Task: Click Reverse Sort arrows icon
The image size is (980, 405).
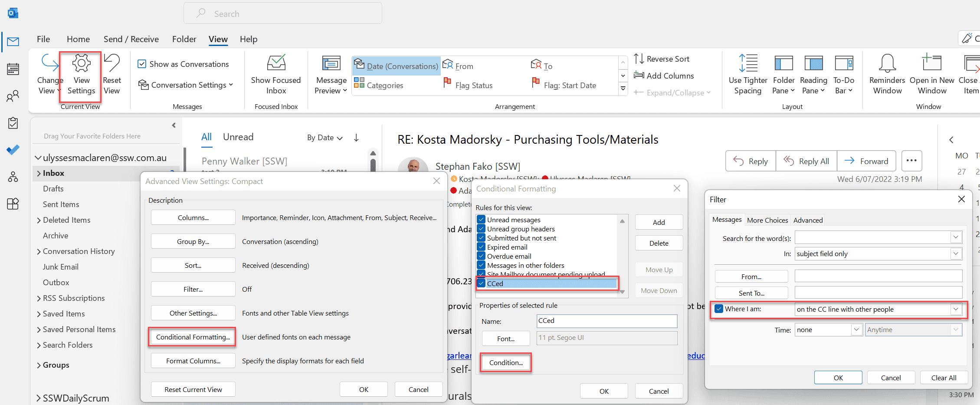Action: 639,59
